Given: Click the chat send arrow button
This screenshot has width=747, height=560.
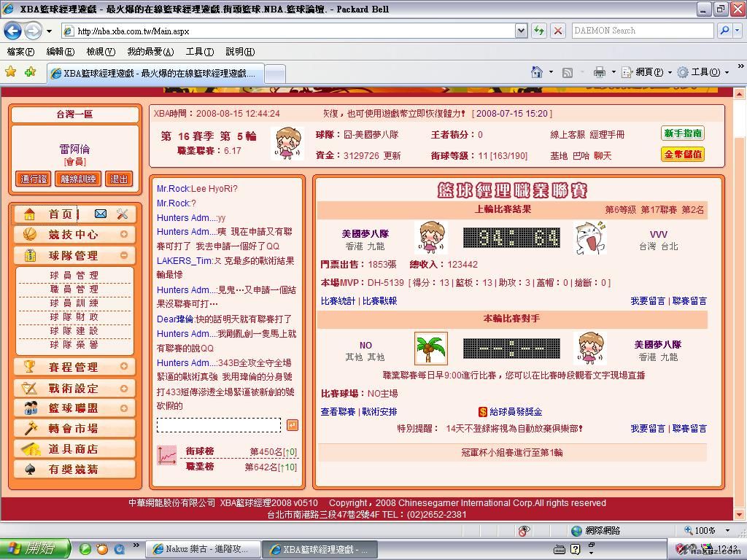Looking at the screenshot, I should (292, 425).
